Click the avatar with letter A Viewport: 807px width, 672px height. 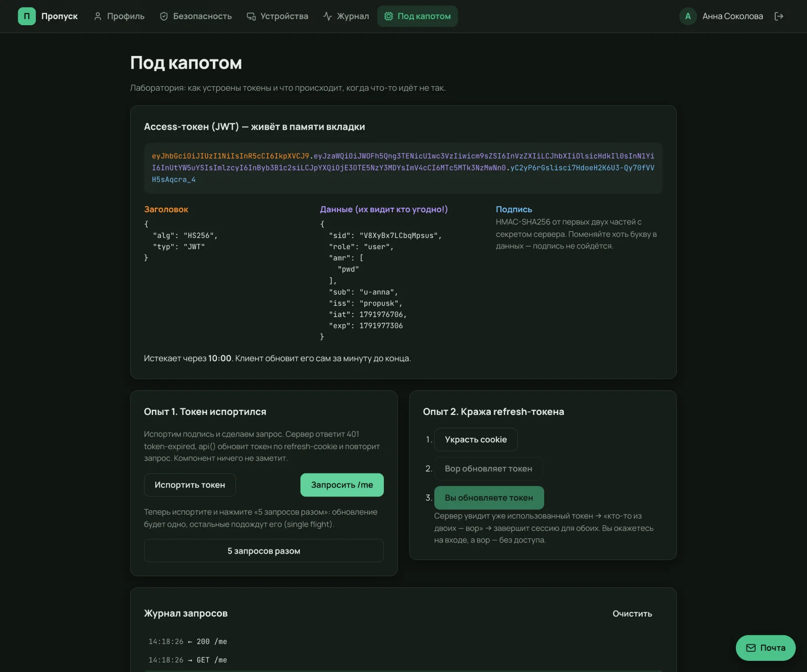click(x=688, y=16)
